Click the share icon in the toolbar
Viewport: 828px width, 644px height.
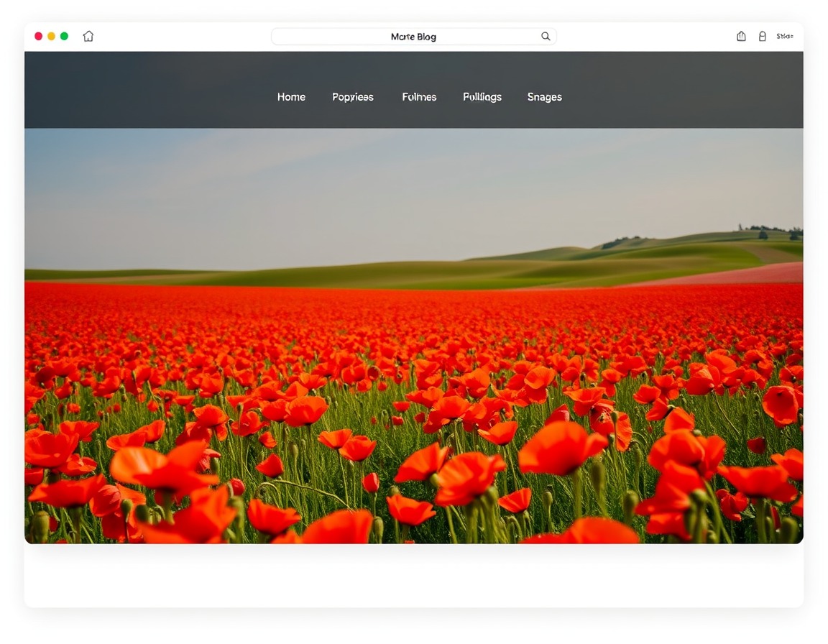[x=741, y=36]
